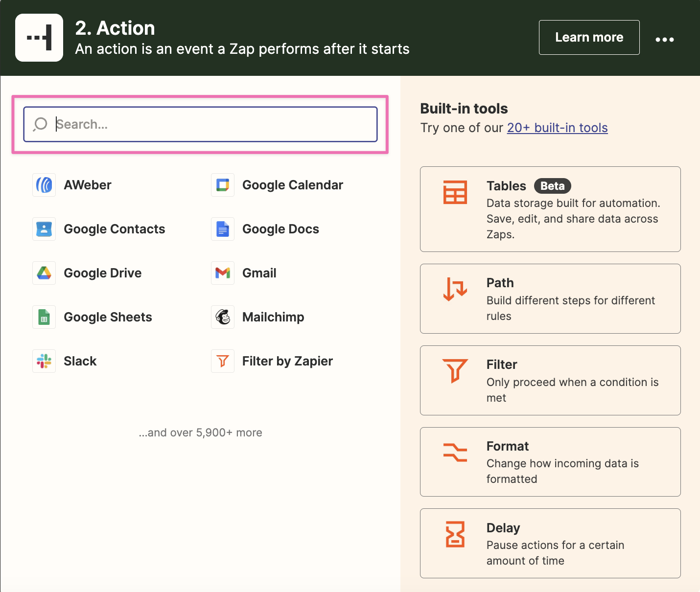Select the AWeber app icon
The height and width of the screenshot is (592, 700).
(44, 185)
